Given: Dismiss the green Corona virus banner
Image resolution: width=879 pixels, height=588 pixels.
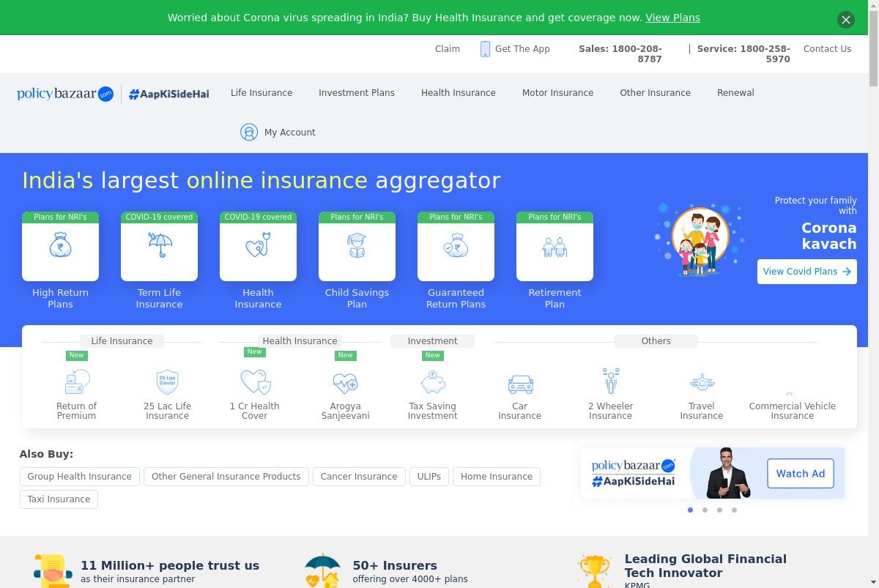Looking at the screenshot, I should pyautogui.click(x=846, y=20).
